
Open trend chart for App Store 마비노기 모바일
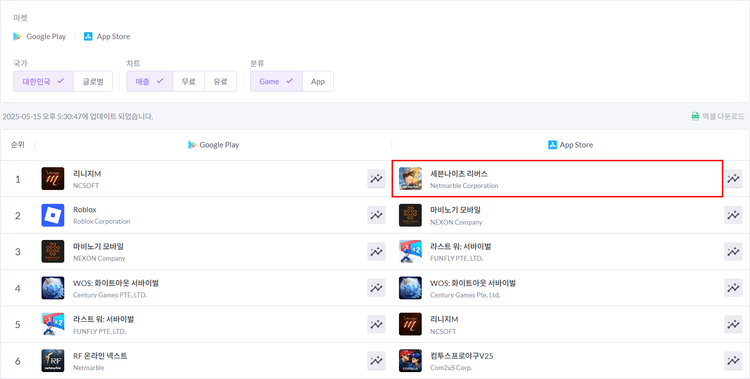pyautogui.click(x=733, y=215)
